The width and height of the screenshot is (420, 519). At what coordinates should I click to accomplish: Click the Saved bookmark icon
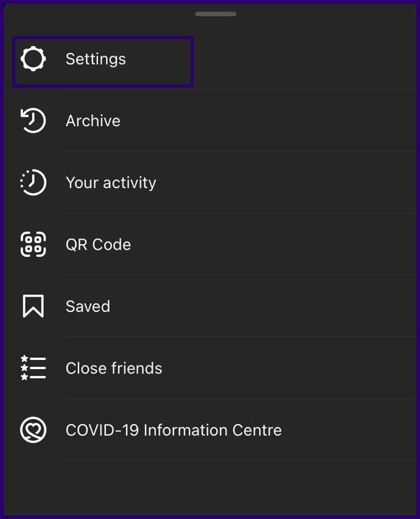click(33, 306)
